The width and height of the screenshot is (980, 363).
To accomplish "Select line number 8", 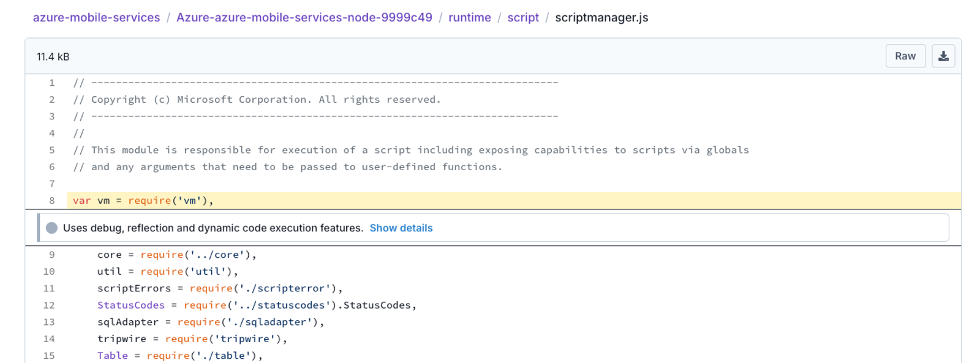I will (x=51, y=200).
